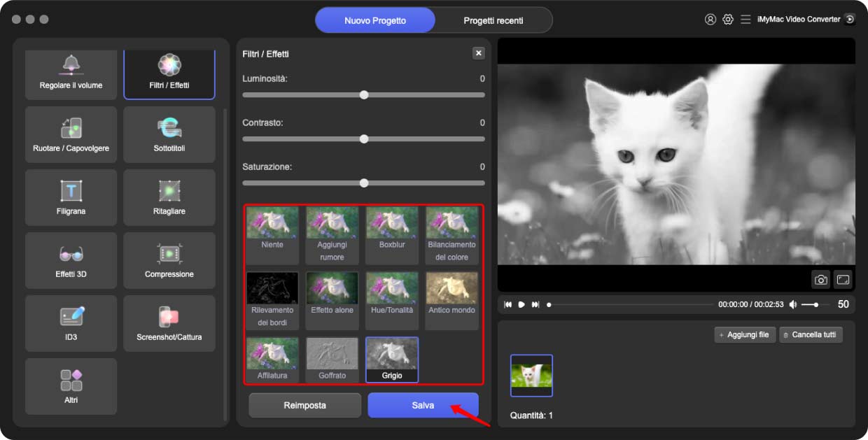The image size is (868, 440).
Task: Select the Aggiungi rumore filter
Action: [x=332, y=236]
